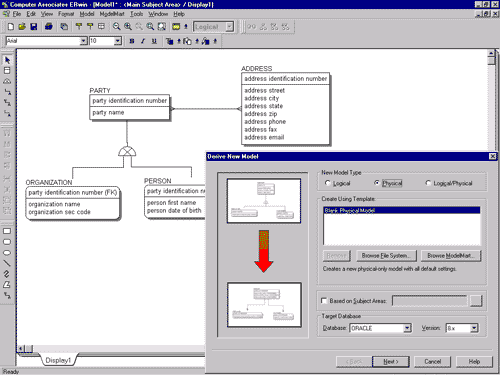This screenshot has width=500, height=375.
Task: Open the Database ORACLE dropdown
Action: click(407, 328)
